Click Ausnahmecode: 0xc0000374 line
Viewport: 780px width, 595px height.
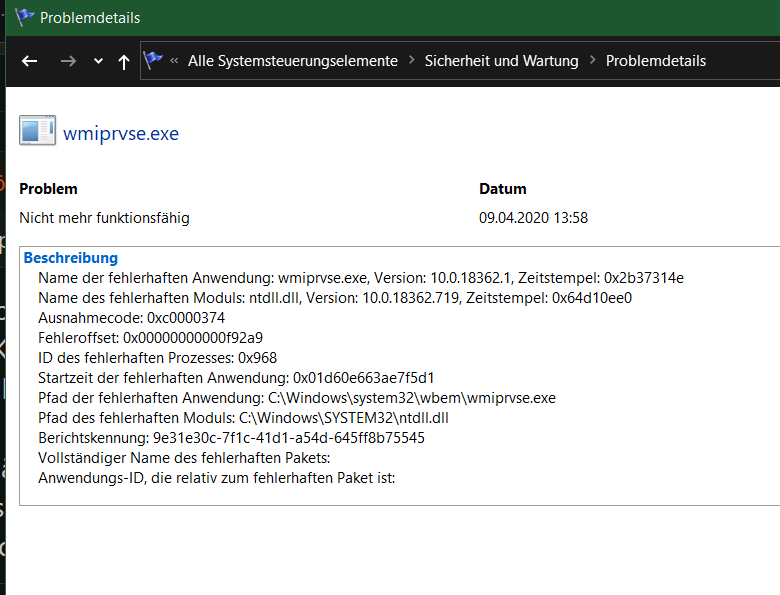tap(131, 318)
